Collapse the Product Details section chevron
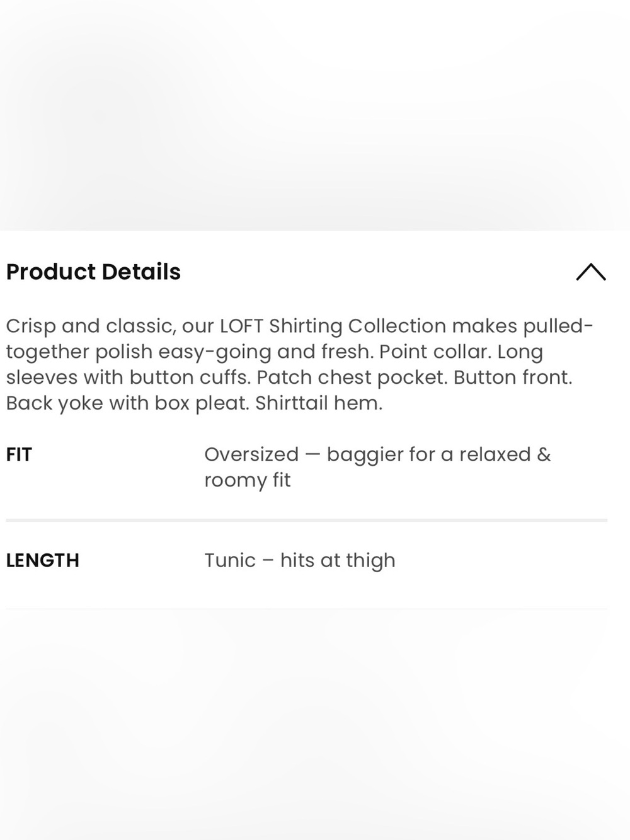The image size is (630, 840). click(x=590, y=272)
